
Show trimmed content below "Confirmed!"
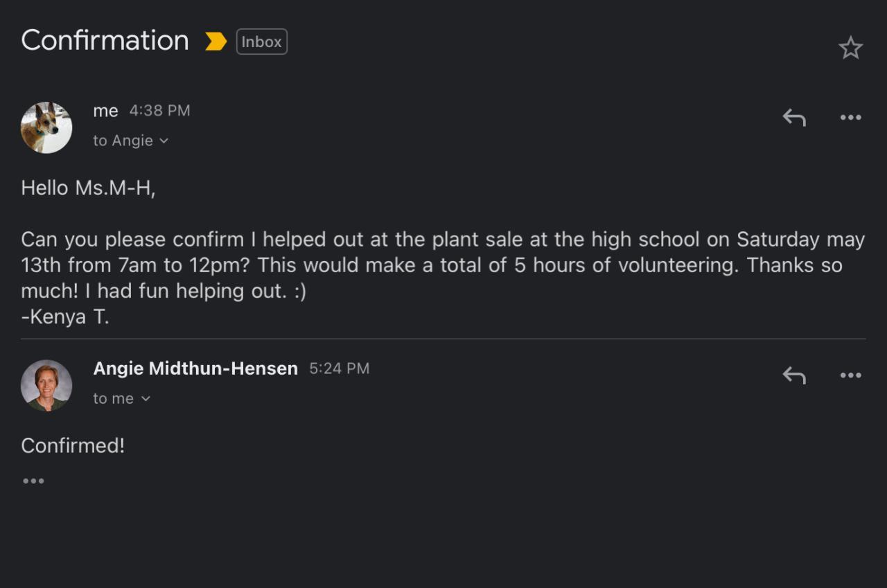pos(33,481)
